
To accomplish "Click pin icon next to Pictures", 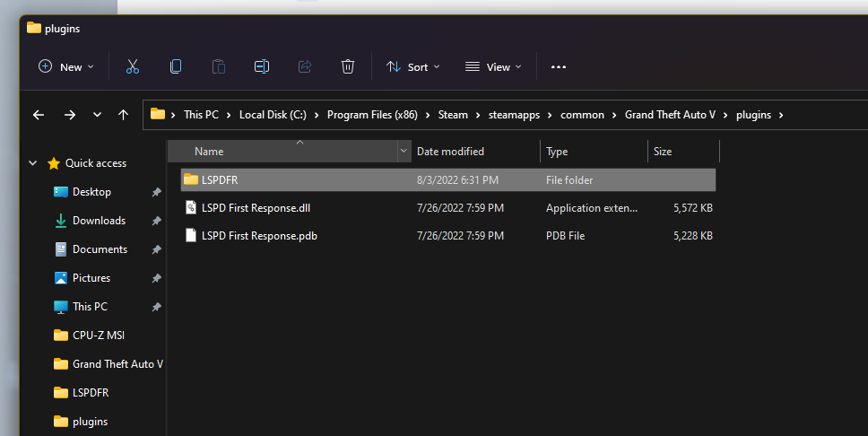I will [157, 278].
